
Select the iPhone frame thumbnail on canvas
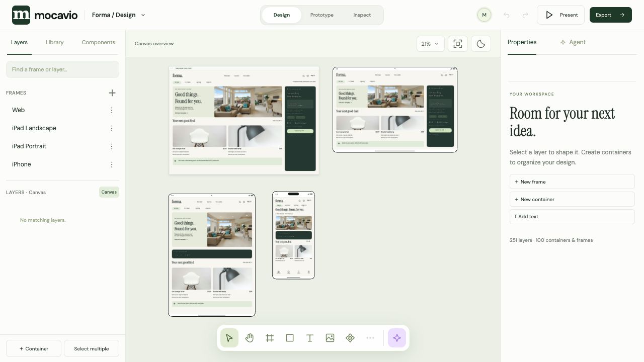click(293, 235)
